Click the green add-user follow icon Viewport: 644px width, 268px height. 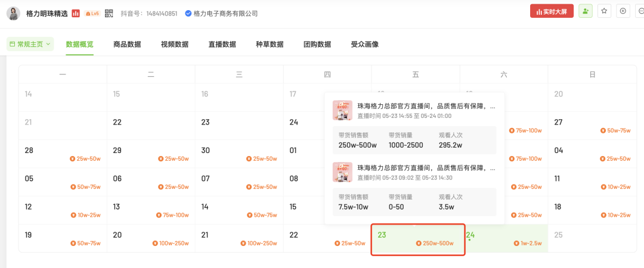pyautogui.click(x=586, y=11)
